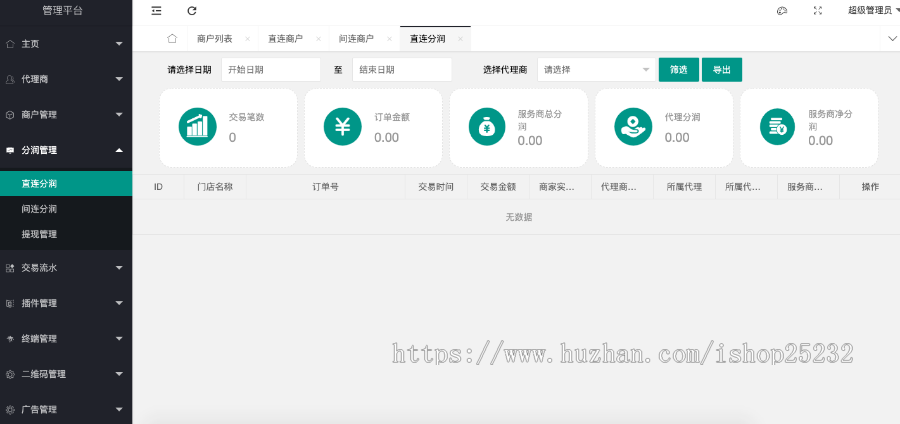900x424 pixels.
Task: Click the 代理分润 hand coin icon
Action: point(633,127)
